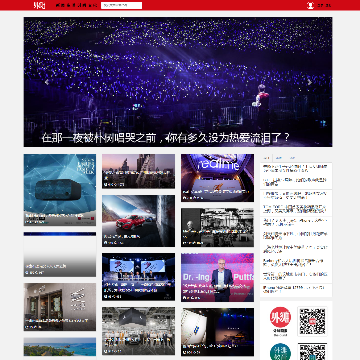Open the black-and-white photo article thumbnail
360x360 pixels.
217,227
